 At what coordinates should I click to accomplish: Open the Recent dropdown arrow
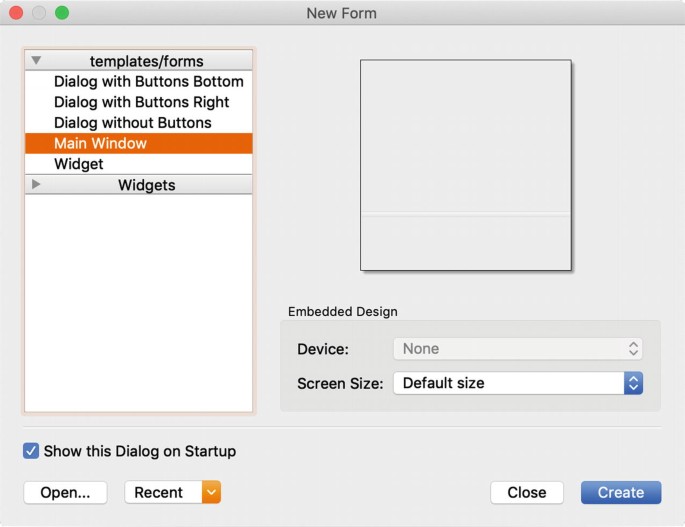click(x=210, y=492)
